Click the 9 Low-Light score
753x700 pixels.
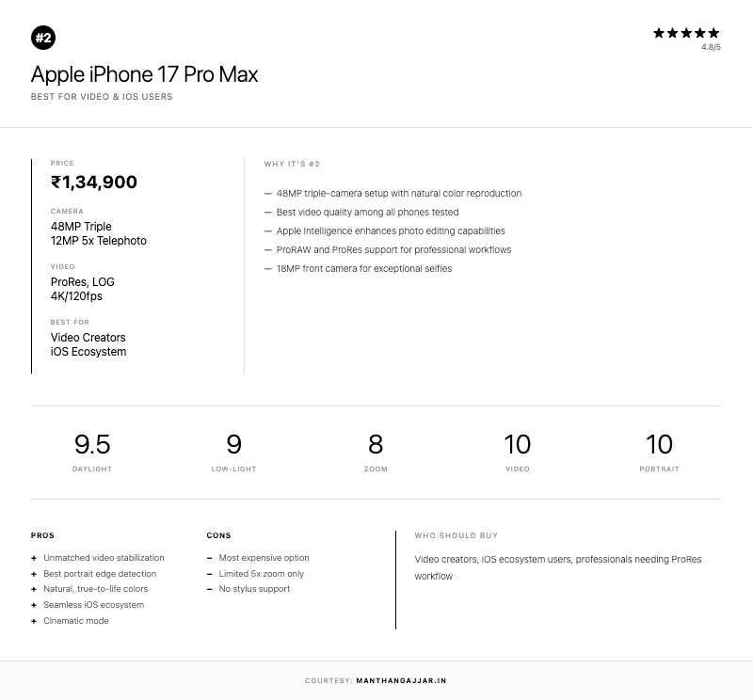coord(234,444)
